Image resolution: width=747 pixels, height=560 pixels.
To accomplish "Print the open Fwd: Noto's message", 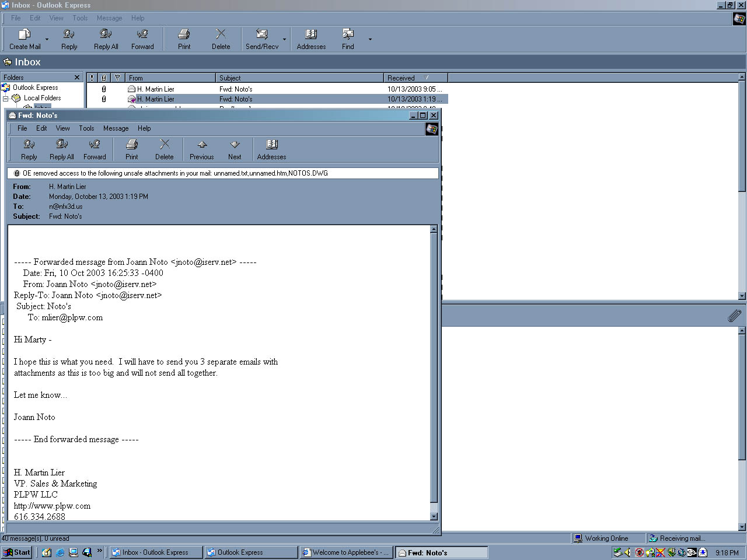I will click(132, 149).
